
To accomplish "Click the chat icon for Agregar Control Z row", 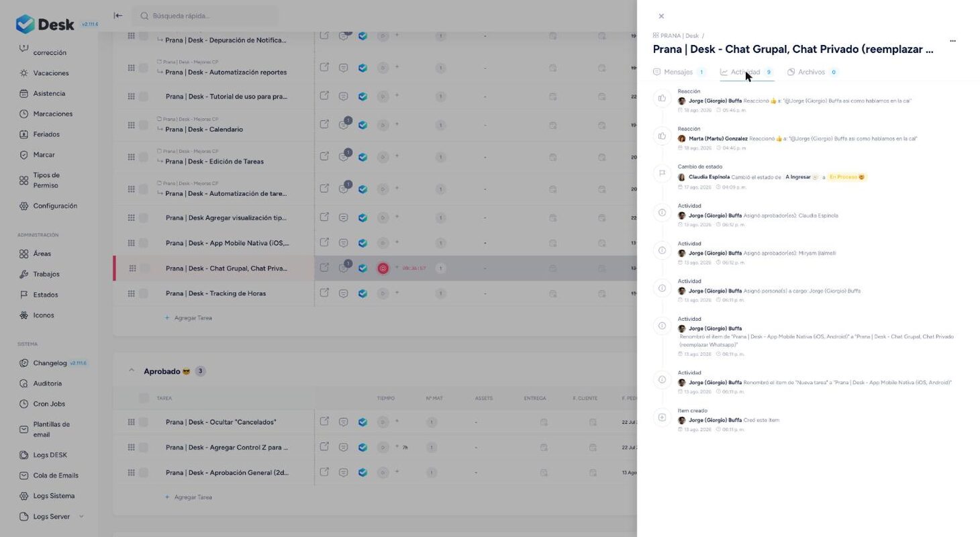I will 344,447.
